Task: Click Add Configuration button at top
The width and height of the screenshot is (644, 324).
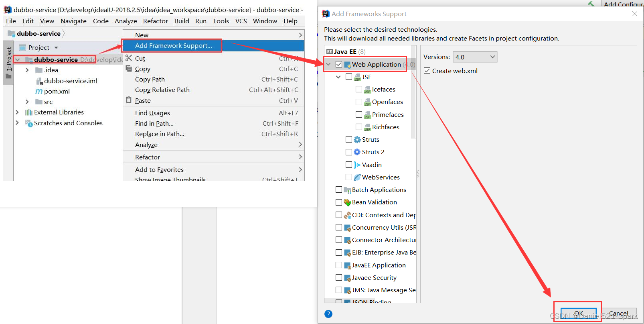Action: [x=623, y=4]
